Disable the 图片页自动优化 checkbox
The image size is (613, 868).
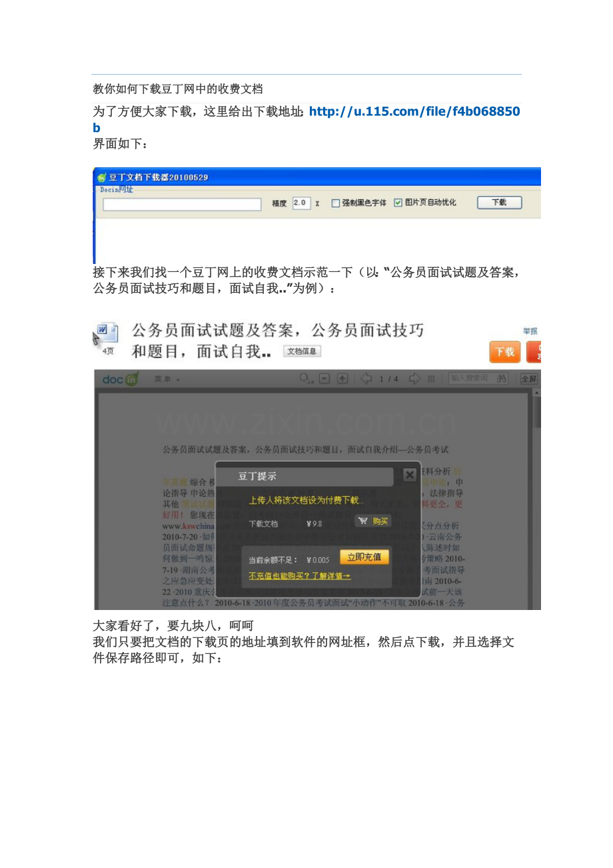pyautogui.click(x=398, y=203)
